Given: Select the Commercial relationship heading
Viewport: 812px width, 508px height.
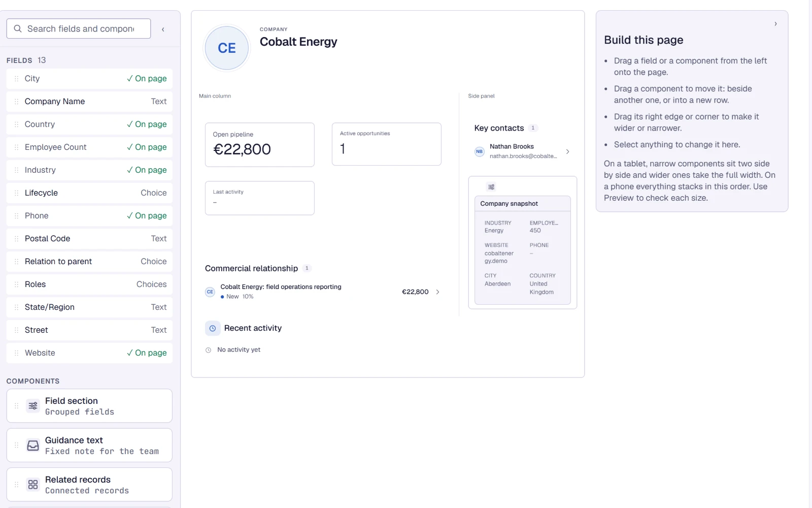Looking at the screenshot, I should (x=251, y=268).
